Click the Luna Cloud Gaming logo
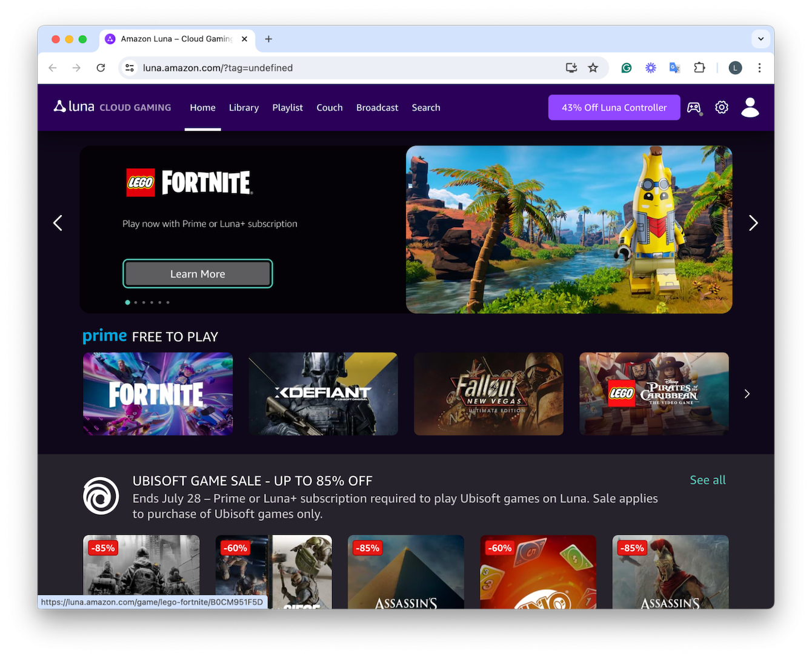 point(113,107)
